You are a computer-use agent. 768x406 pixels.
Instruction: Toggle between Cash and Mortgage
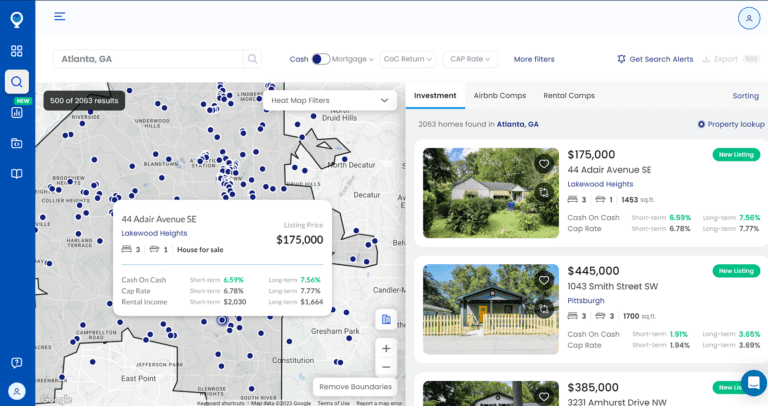coord(321,59)
